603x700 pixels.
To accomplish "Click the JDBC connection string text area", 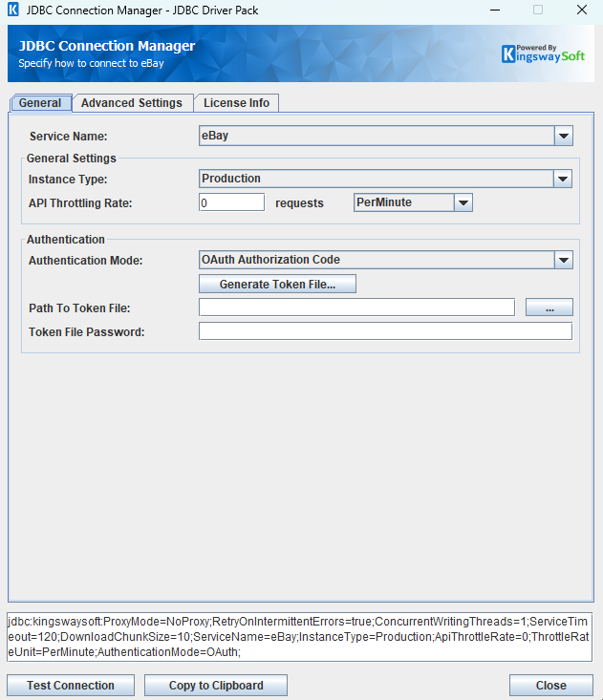I will pyautogui.click(x=299, y=637).
